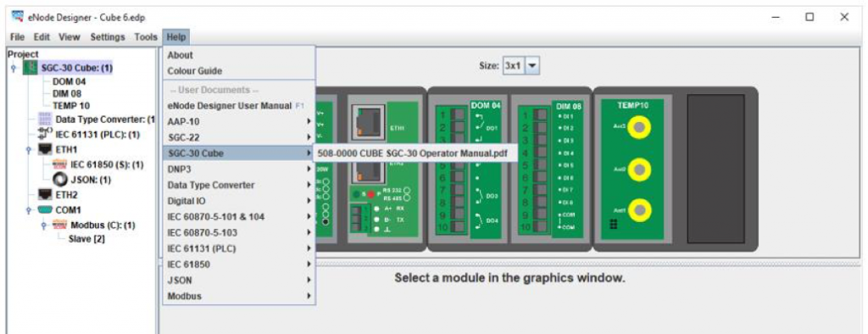Select IEC 61850 (S): (1) item

108,165
